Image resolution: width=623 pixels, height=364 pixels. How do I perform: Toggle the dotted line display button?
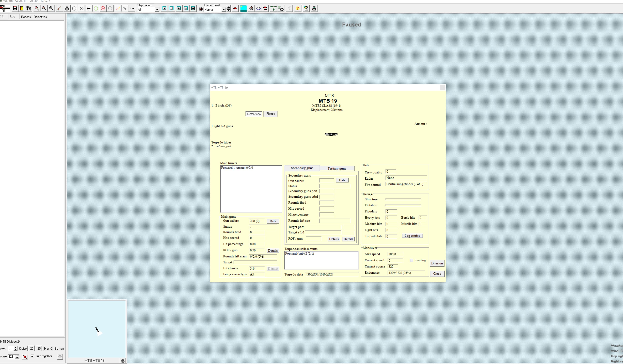(132, 8)
